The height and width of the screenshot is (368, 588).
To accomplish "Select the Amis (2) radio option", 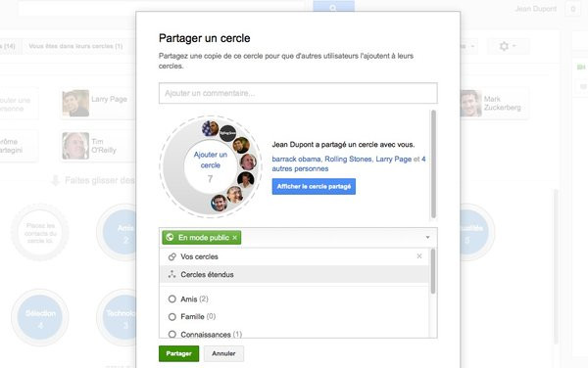I will point(172,299).
